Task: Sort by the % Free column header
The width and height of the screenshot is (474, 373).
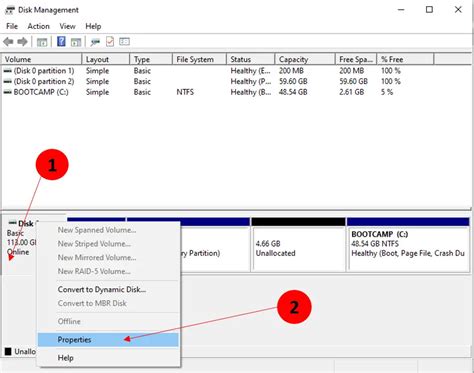Action: [405, 59]
